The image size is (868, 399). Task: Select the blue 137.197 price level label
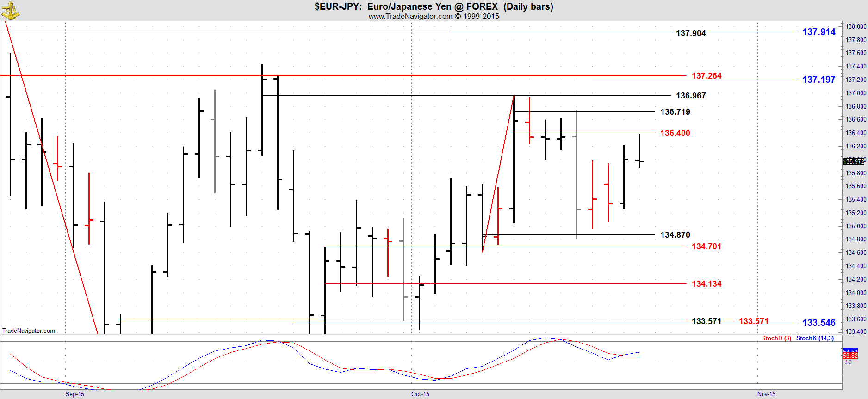point(818,80)
